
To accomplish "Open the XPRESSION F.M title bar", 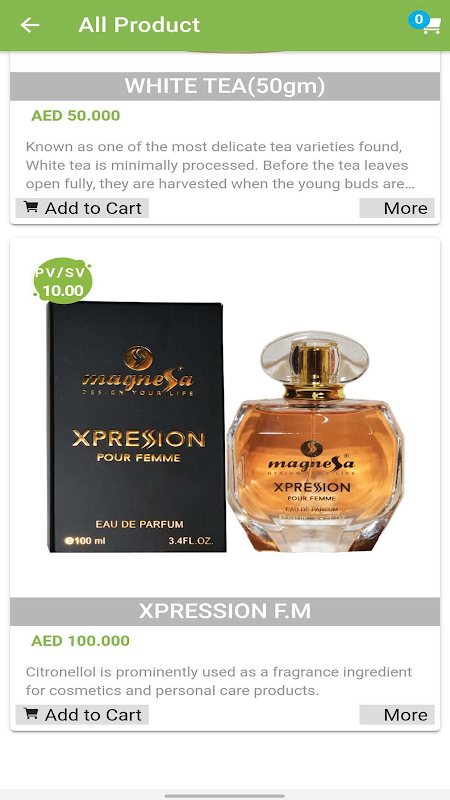I will [225, 611].
